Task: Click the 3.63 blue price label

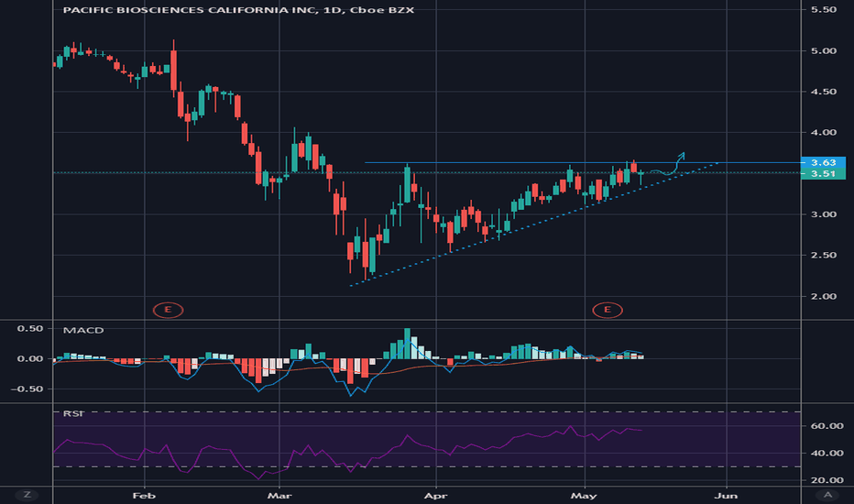Action: pos(823,162)
